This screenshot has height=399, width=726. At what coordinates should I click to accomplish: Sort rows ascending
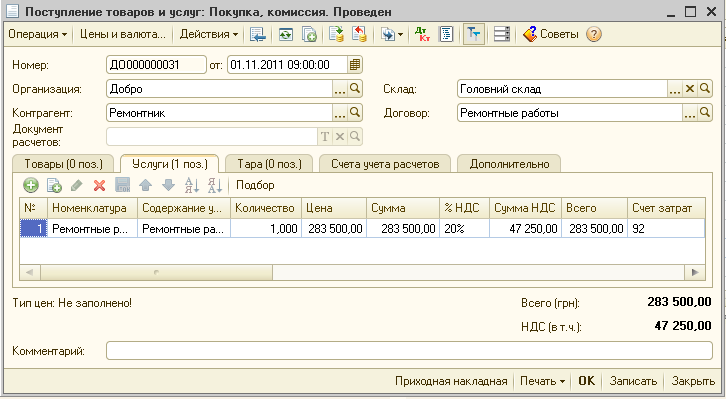coord(192,186)
